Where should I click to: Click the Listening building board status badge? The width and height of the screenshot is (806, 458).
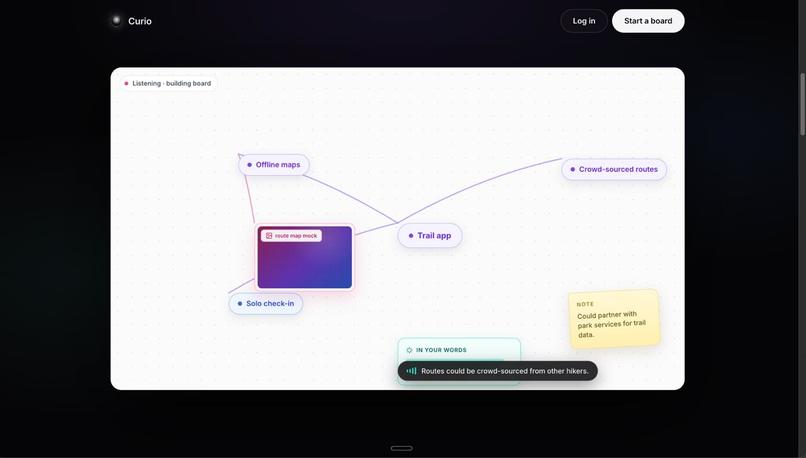pos(168,83)
